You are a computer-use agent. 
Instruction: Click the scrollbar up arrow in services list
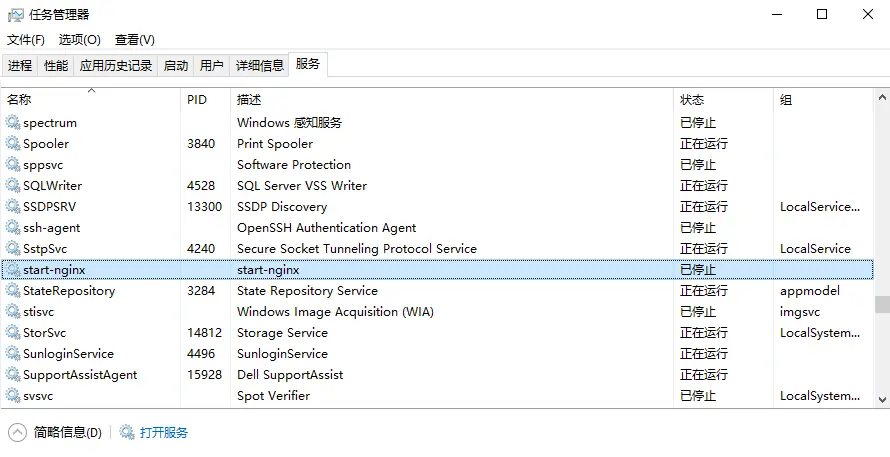882,97
